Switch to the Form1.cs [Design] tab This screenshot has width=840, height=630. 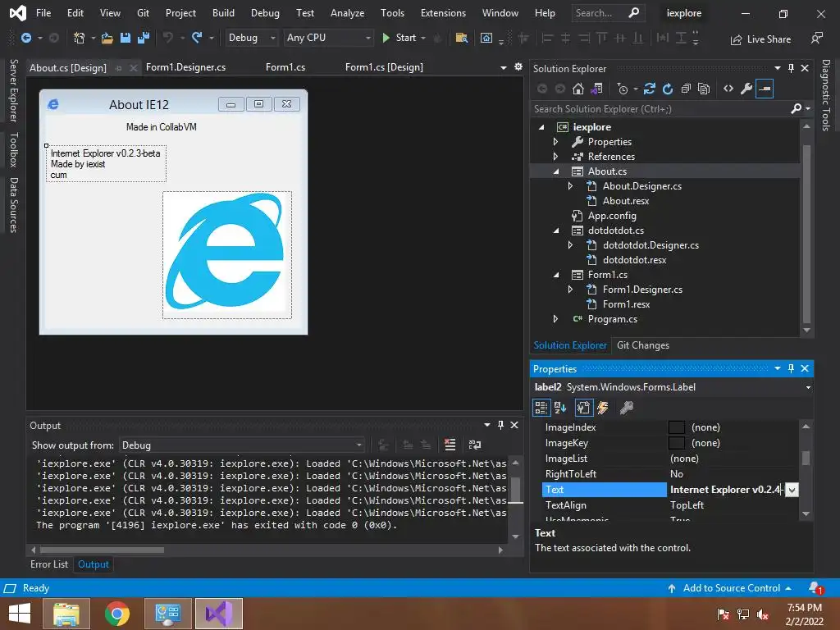tap(384, 67)
